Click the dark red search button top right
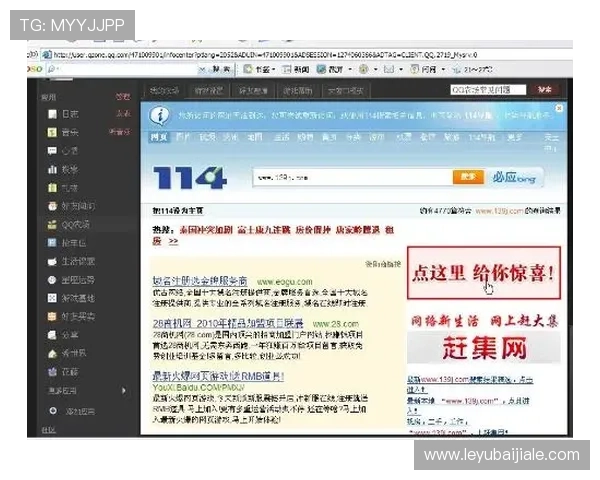 [544, 90]
